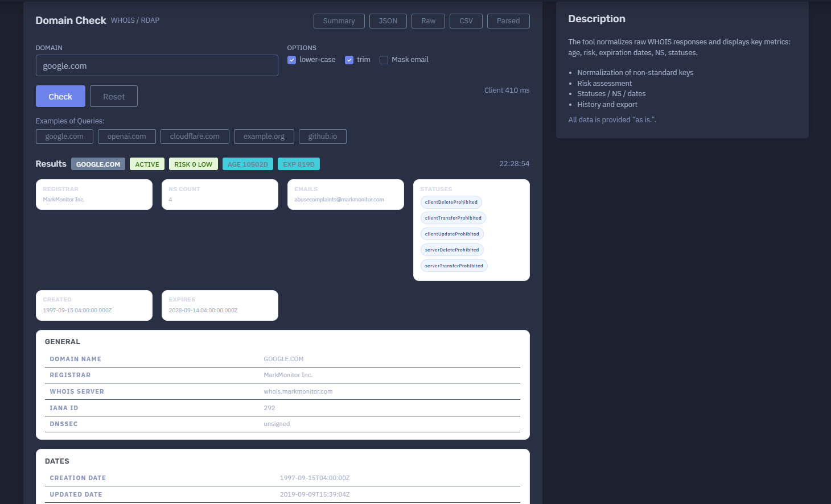Click the EXP 819D badge
Viewport: 831px width, 504px height.
click(299, 164)
